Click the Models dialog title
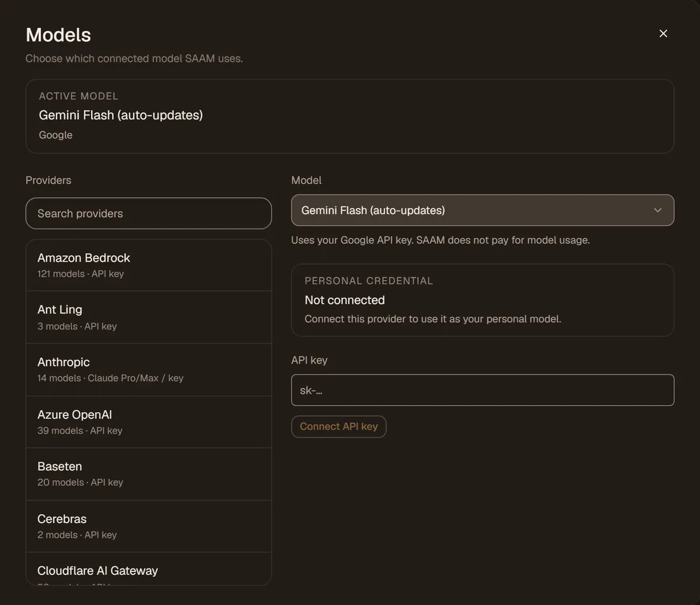The width and height of the screenshot is (700, 605). (58, 35)
